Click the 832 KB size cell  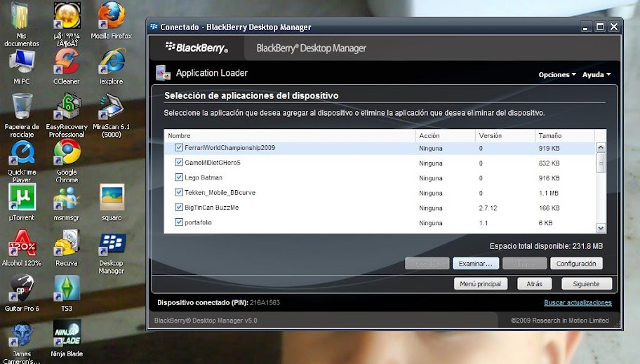549,163
